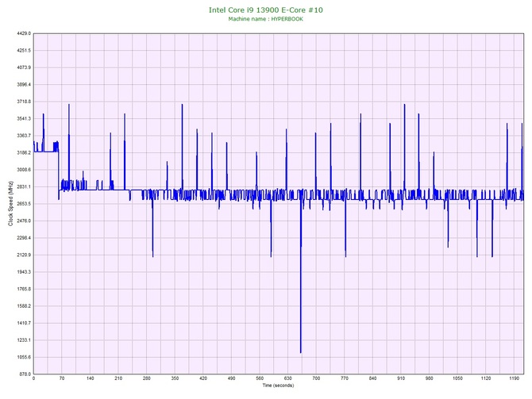
Task: Click the chart title "Intel Core i9 13900 E-Core #10"
Action: (266, 10)
